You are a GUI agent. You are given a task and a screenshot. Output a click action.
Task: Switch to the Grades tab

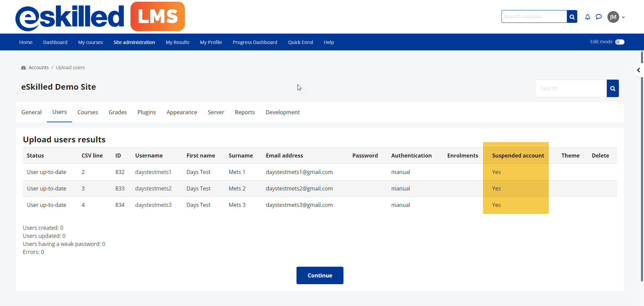118,112
